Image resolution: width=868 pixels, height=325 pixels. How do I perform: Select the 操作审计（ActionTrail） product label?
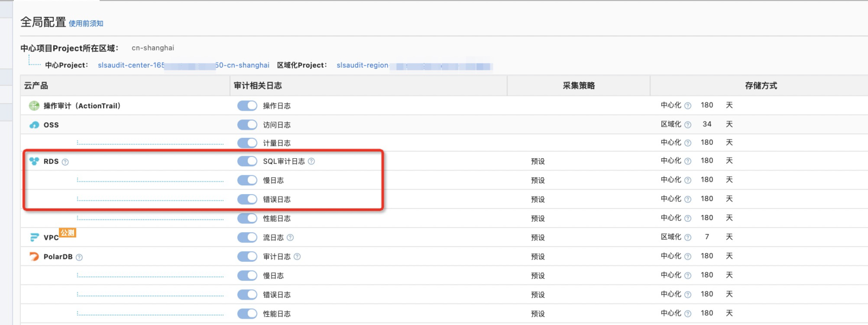[82, 106]
